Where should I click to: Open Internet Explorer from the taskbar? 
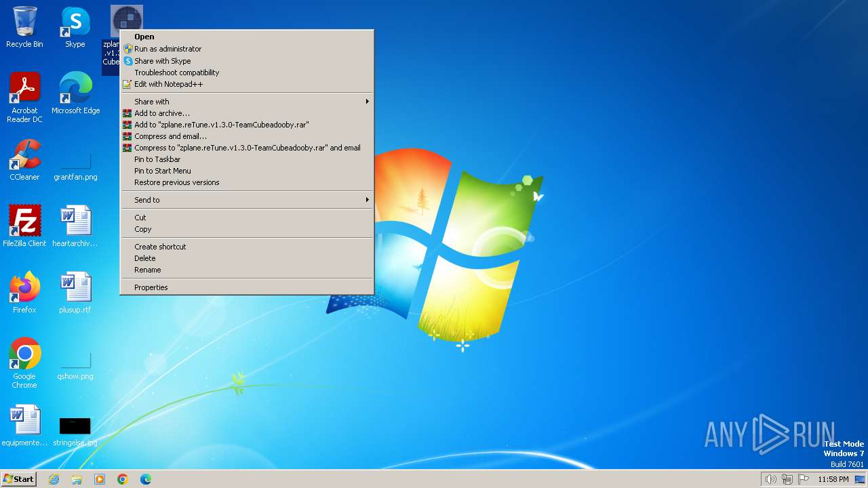[x=54, y=479]
